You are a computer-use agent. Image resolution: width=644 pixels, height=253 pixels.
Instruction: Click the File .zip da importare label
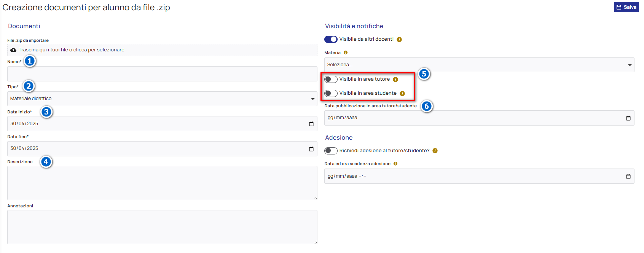pyautogui.click(x=28, y=40)
